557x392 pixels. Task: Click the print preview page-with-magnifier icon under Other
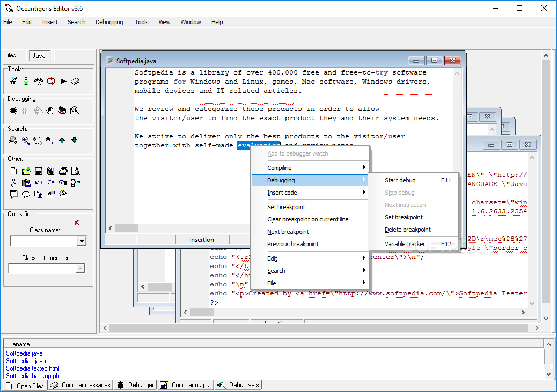75,171
